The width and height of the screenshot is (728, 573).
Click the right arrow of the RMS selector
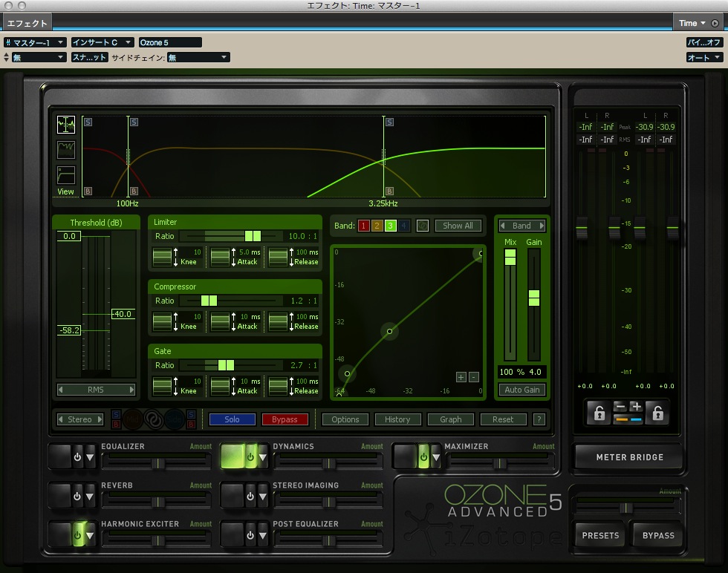(x=131, y=390)
